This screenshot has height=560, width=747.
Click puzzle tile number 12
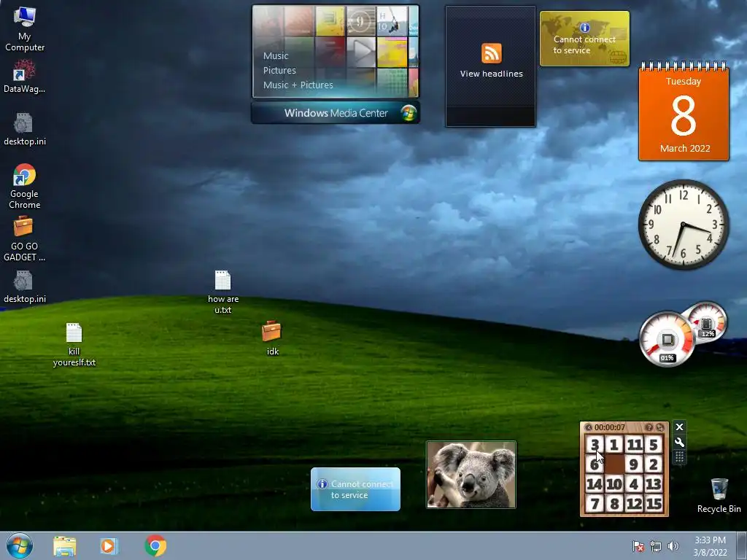[634, 503]
